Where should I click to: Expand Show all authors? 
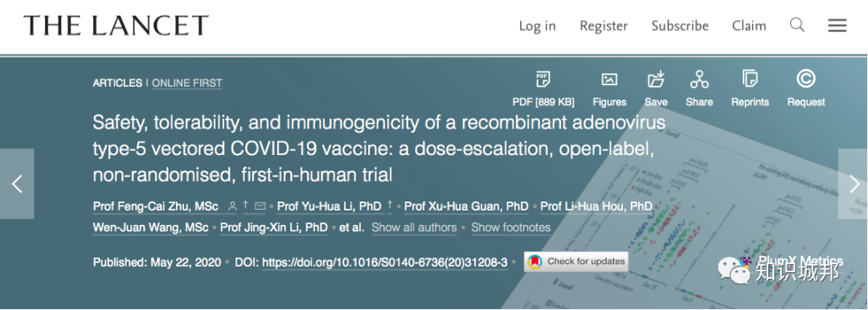(x=414, y=227)
